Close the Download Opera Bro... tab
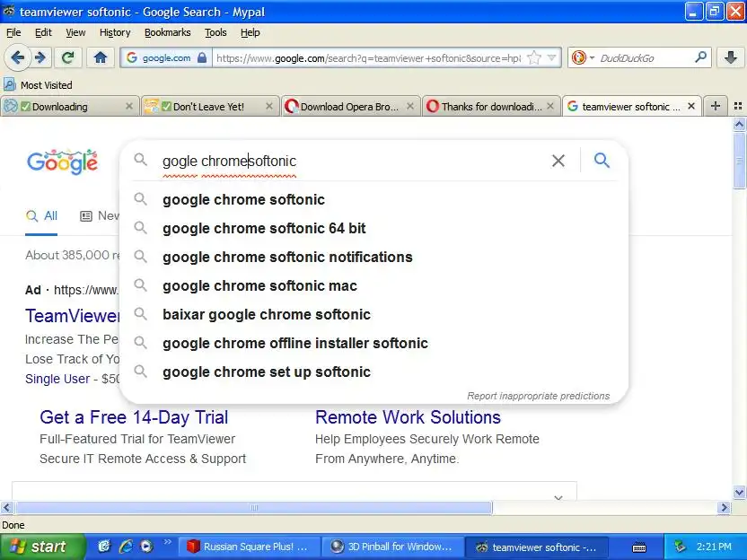 409,106
